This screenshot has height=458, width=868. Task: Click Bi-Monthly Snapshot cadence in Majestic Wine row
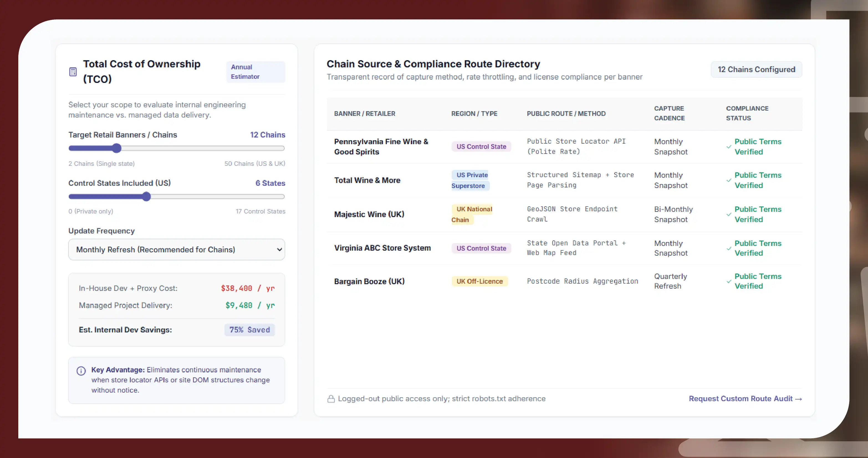click(x=673, y=214)
